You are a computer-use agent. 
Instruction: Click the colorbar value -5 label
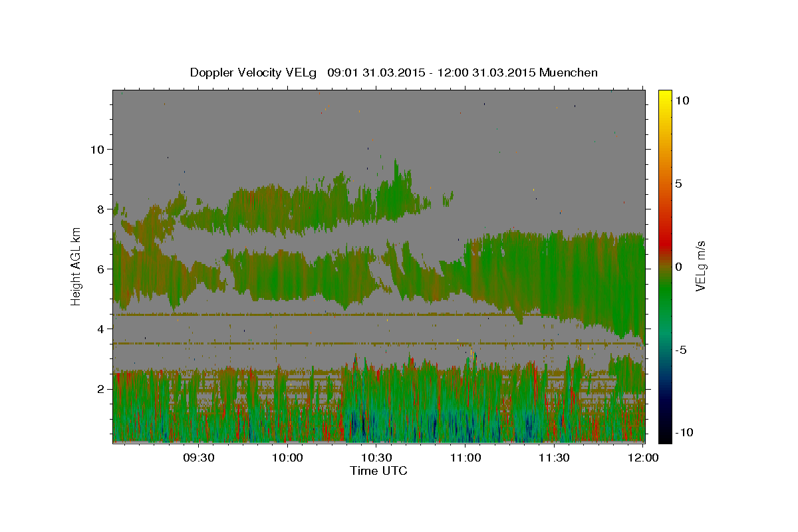[681, 350]
